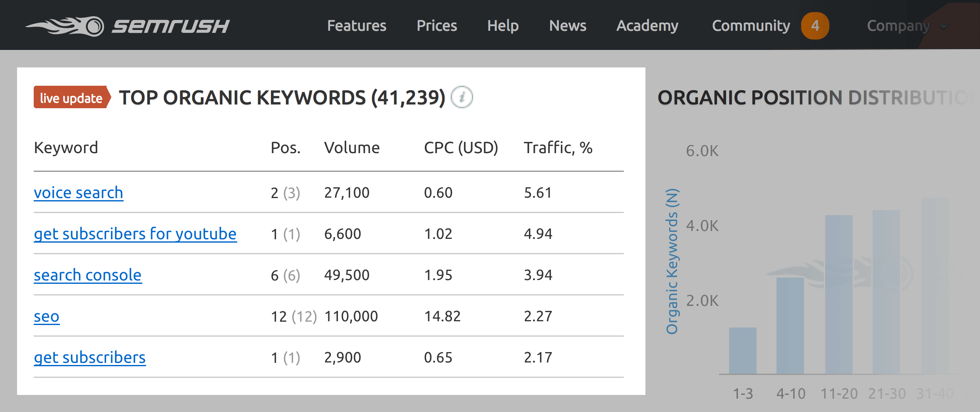The width and height of the screenshot is (980, 412).
Task: Click the Volume column header
Action: pyautogui.click(x=352, y=148)
